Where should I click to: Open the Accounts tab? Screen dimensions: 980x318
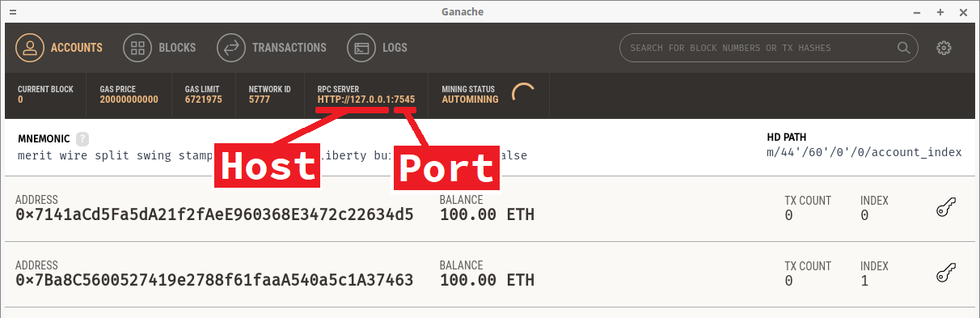coord(59,48)
